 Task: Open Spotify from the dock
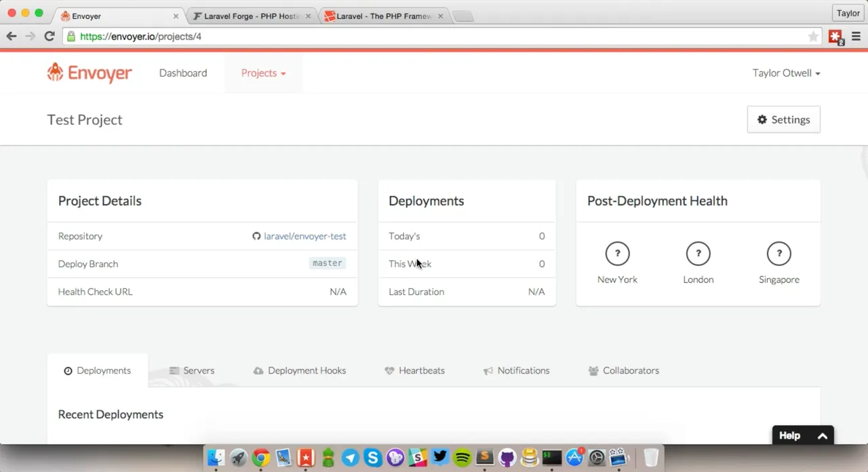point(462,458)
